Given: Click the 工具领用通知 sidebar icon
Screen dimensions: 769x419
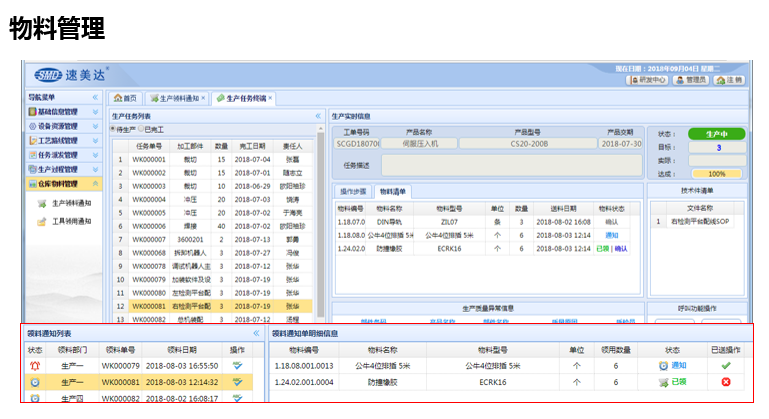Looking at the screenshot, I should pos(40,221).
